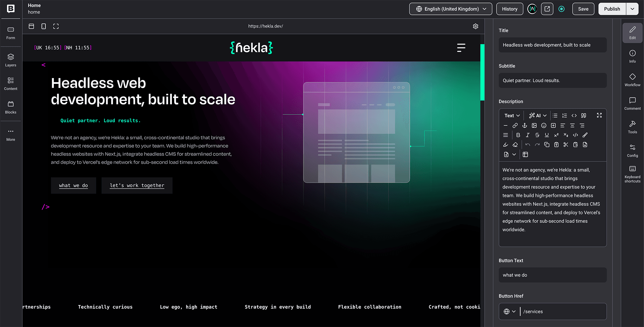Switch to the Config panel
Viewport: 644px width, 327px height.
[x=632, y=151]
